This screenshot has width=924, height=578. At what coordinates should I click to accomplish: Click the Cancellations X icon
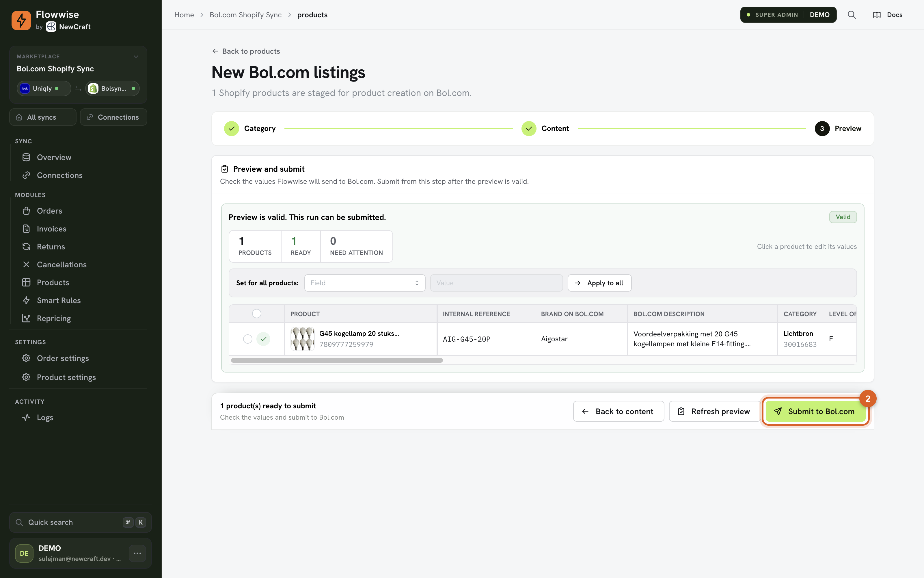26,264
